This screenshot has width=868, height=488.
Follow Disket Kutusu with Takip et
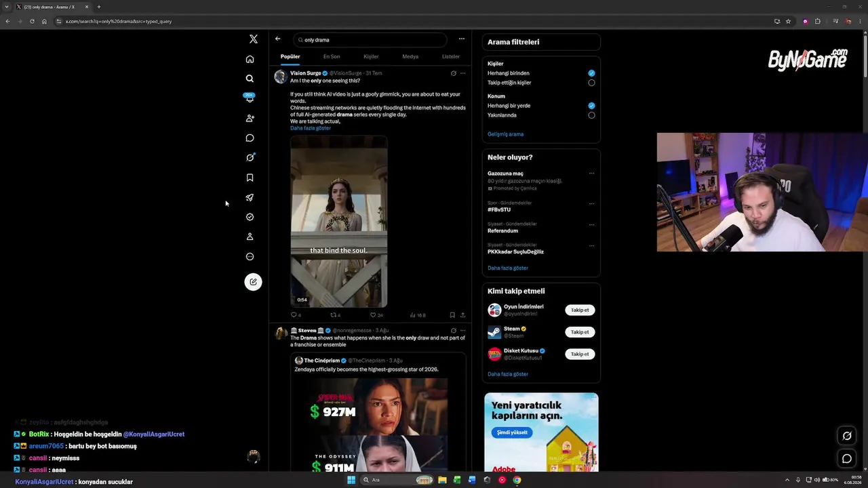coord(580,354)
